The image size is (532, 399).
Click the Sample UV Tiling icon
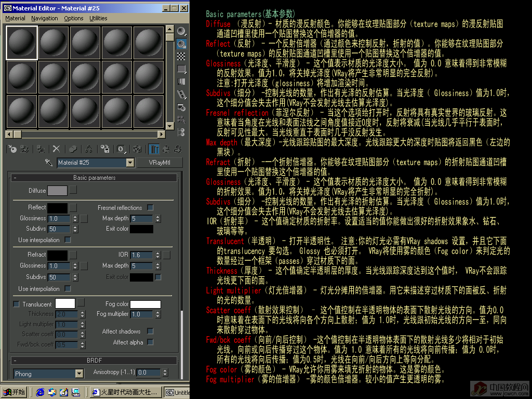click(x=181, y=69)
